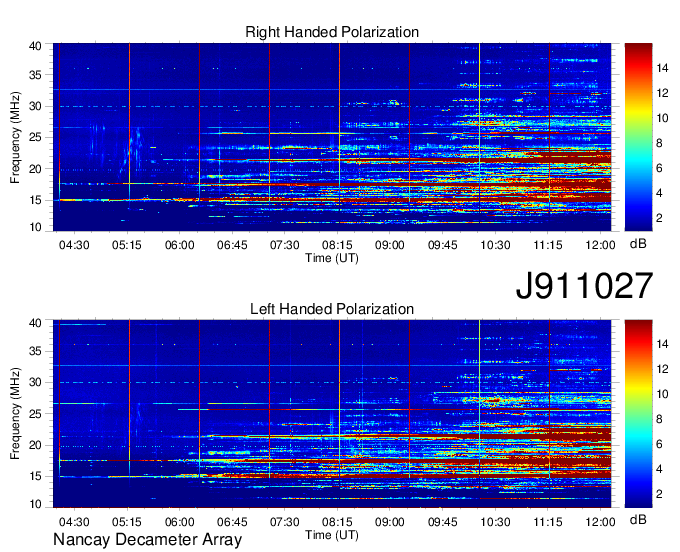
Task: Click the 06:45 time tick of Right Handed plot
Action: pos(232,245)
